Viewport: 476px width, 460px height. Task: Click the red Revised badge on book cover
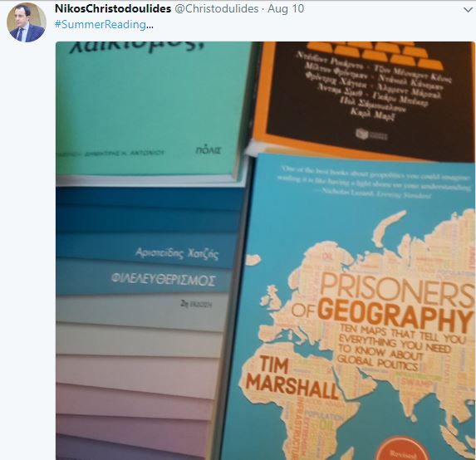point(402,449)
